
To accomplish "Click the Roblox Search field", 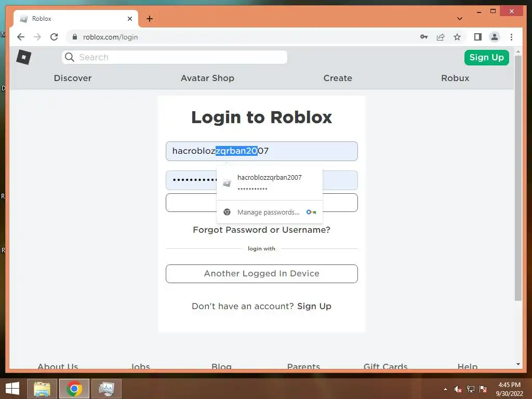I will click(x=175, y=57).
